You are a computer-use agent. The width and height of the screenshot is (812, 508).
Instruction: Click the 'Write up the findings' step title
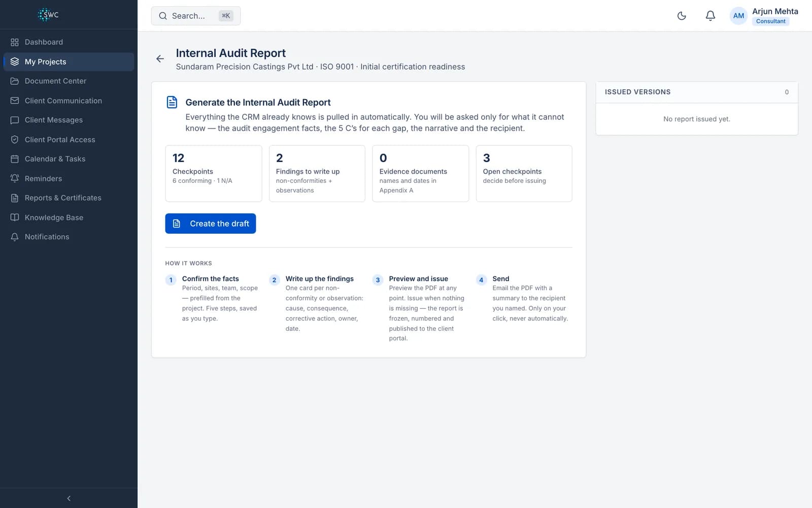(319, 278)
